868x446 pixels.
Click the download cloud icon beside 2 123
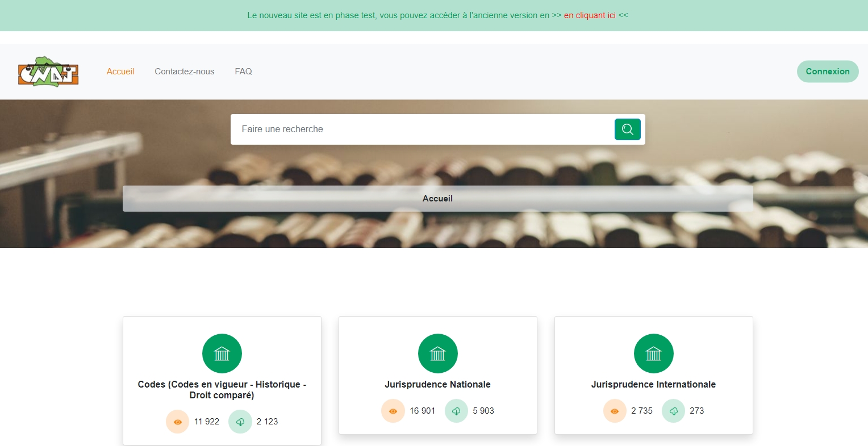tap(240, 422)
